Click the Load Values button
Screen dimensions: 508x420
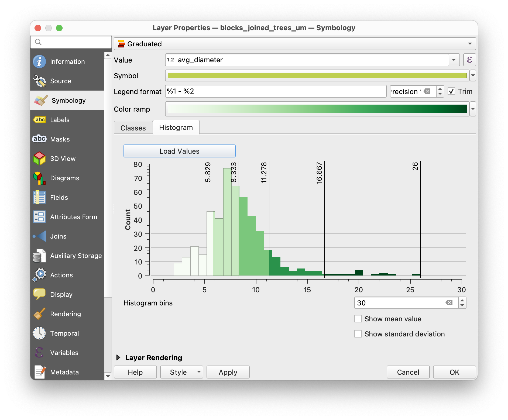[179, 151]
